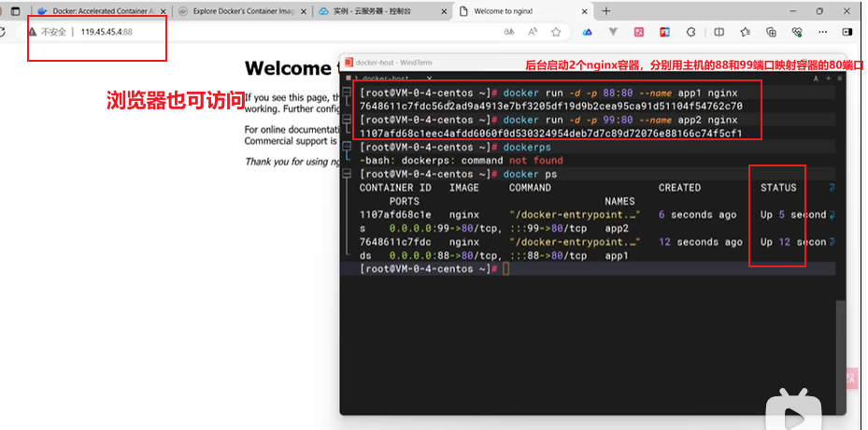Close the Welcome to nginx! tab
Image resolution: width=868 pixels, height=430 pixels.
pos(585,11)
